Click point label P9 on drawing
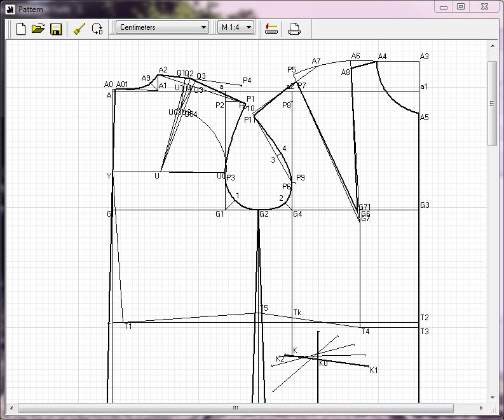The image size is (504, 420). click(x=301, y=177)
